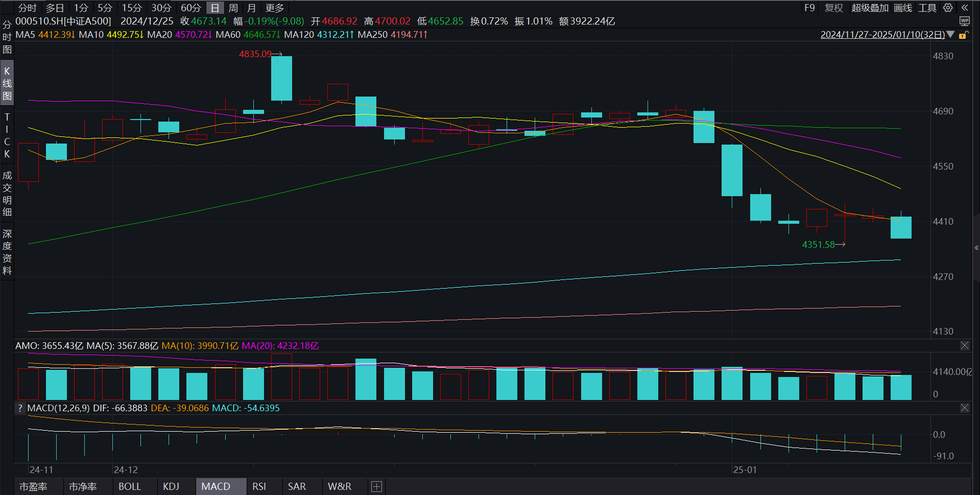Switch indicator to SAR
The height and width of the screenshot is (495, 980).
[x=297, y=487]
